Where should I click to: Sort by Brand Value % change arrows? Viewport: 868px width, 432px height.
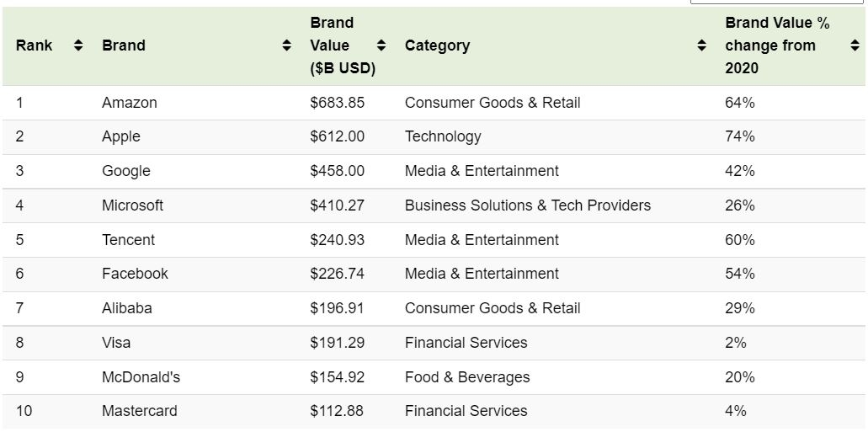click(x=855, y=45)
